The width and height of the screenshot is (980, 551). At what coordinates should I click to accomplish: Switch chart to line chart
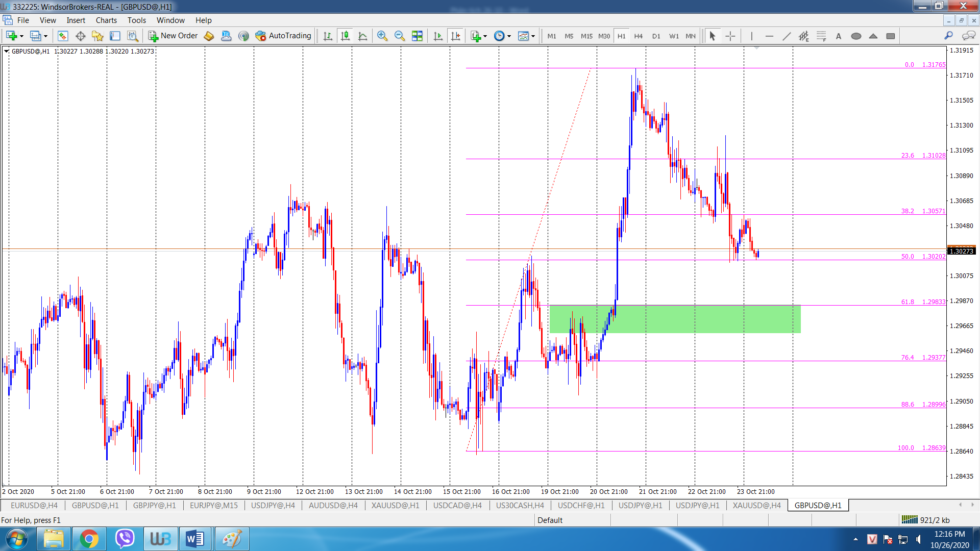(363, 36)
